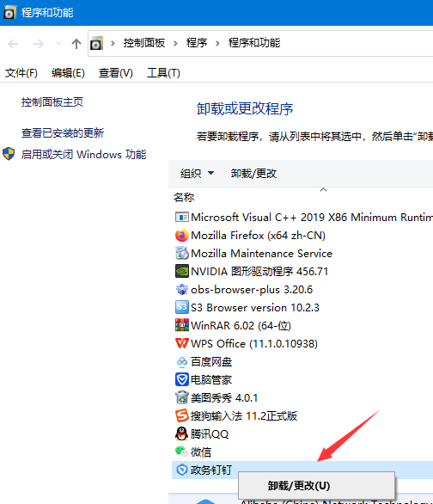Click the forward navigation arrow

pyautogui.click(x=38, y=44)
